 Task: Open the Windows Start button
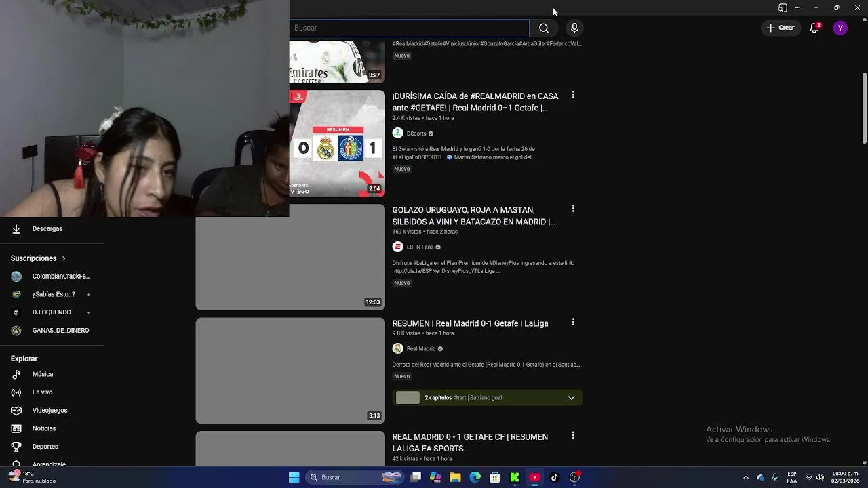294,477
